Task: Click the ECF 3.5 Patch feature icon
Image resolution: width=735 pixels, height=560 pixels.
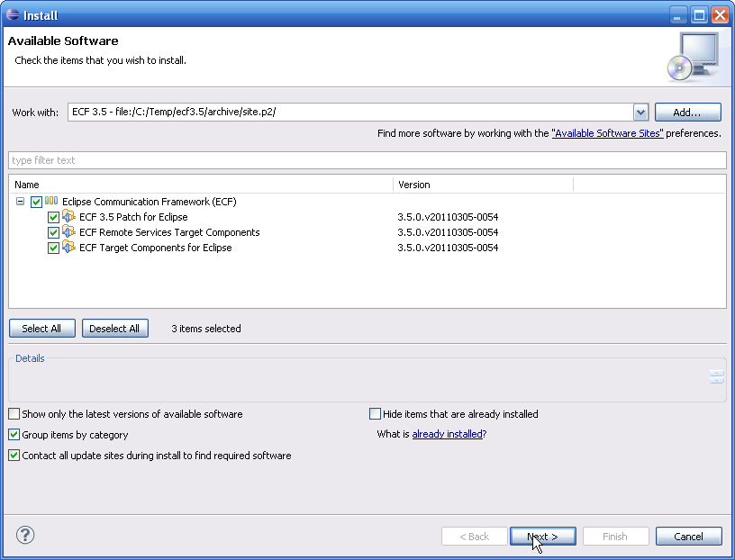Action: (68, 216)
